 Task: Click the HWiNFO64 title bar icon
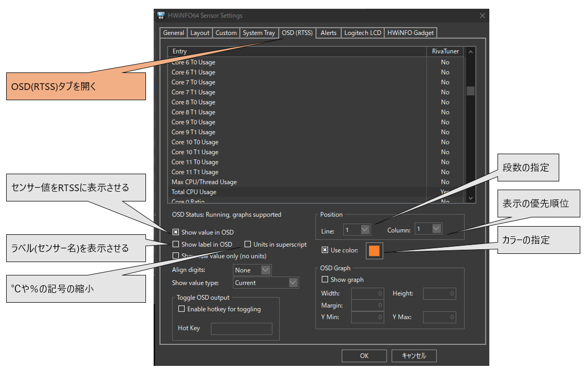click(x=161, y=15)
